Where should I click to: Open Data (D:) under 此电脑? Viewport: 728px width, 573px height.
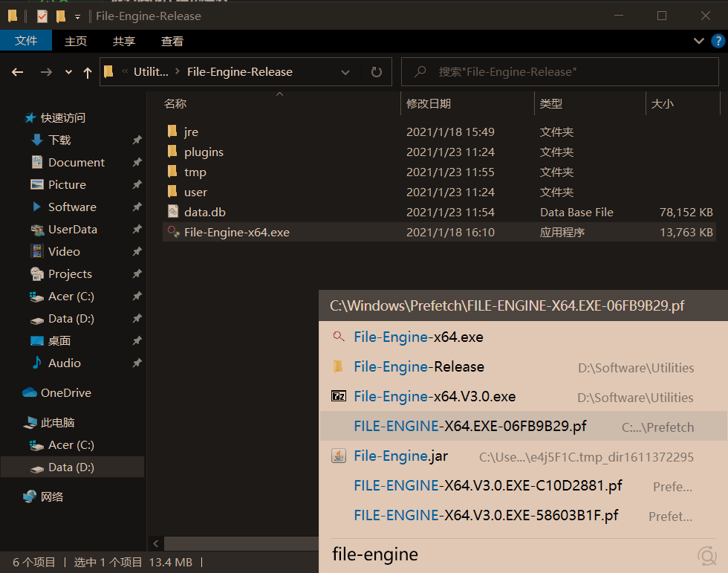71,467
